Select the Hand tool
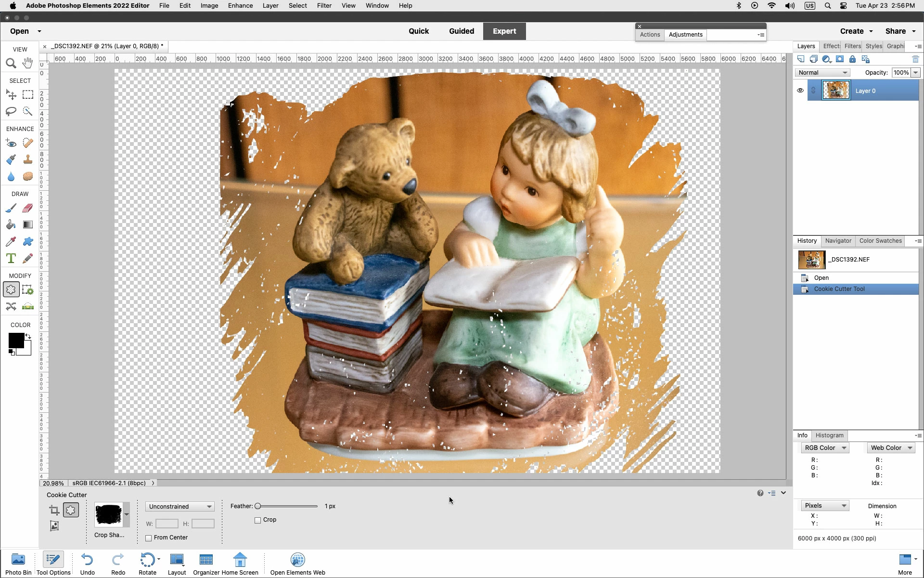Image resolution: width=924 pixels, height=578 pixels. pyautogui.click(x=28, y=63)
